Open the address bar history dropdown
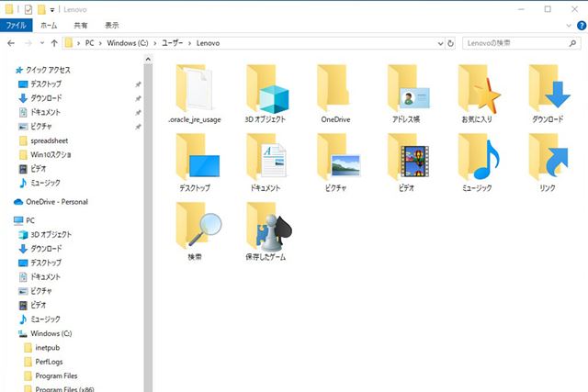The height and width of the screenshot is (392, 588). click(x=441, y=43)
